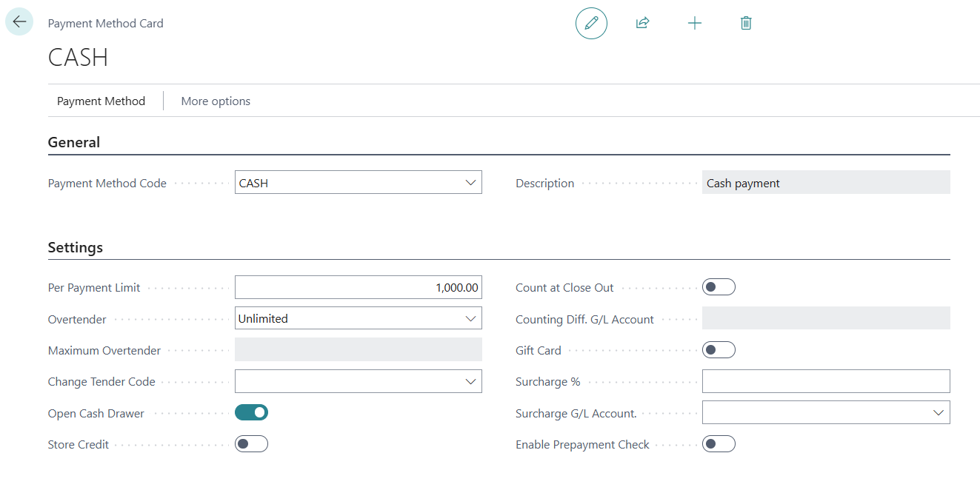Click the Payment Method Code label
Screen dimensions: 980x490
click(x=107, y=183)
